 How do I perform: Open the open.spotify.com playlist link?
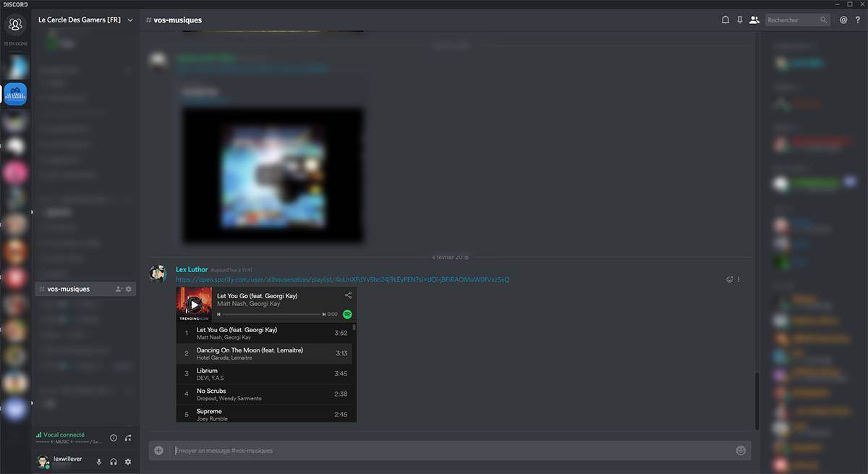click(x=343, y=279)
